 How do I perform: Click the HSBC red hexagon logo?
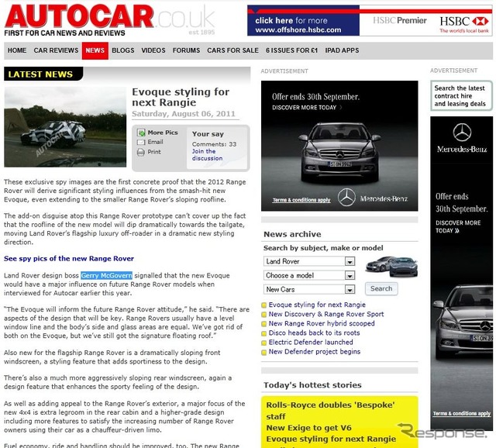coord(480,21)
